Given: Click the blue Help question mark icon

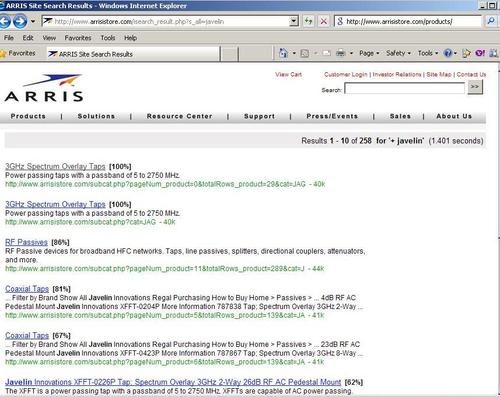Looking at the screenshot, I should pyautogui.click(x=448, y=53).
